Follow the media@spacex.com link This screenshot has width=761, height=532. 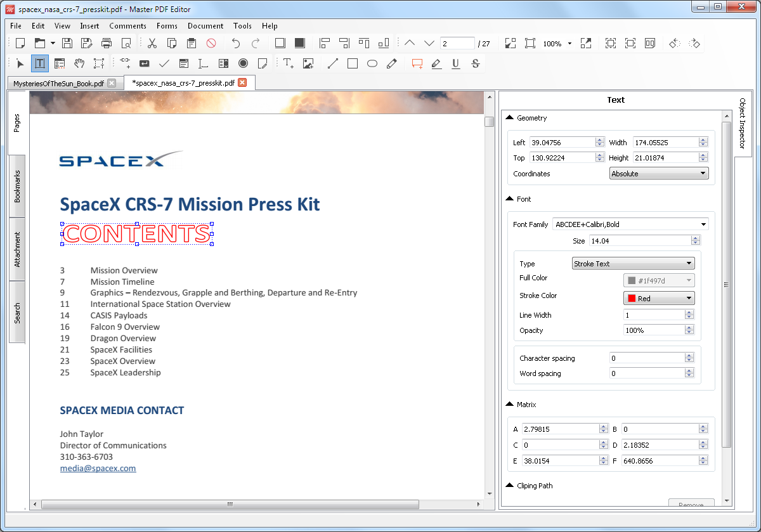98,468
